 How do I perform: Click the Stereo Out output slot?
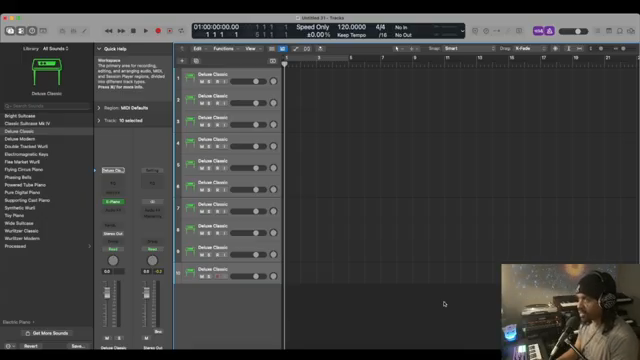click(113, 234)
